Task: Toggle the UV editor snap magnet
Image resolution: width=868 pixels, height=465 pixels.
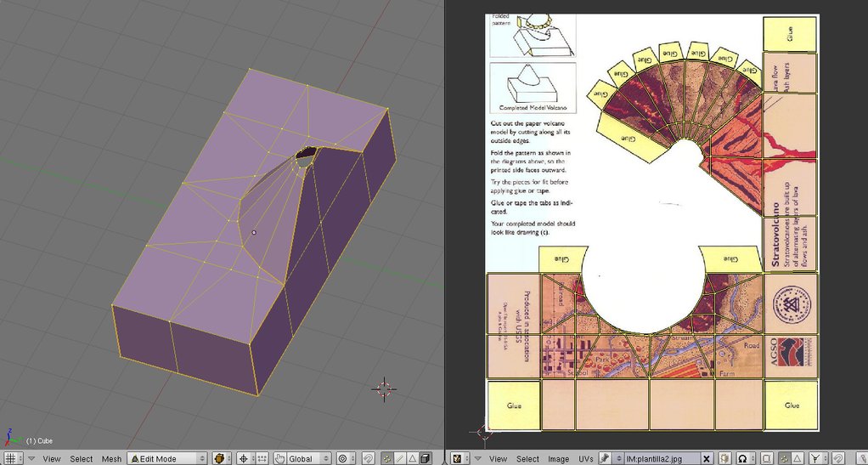Action: (839, 458)
